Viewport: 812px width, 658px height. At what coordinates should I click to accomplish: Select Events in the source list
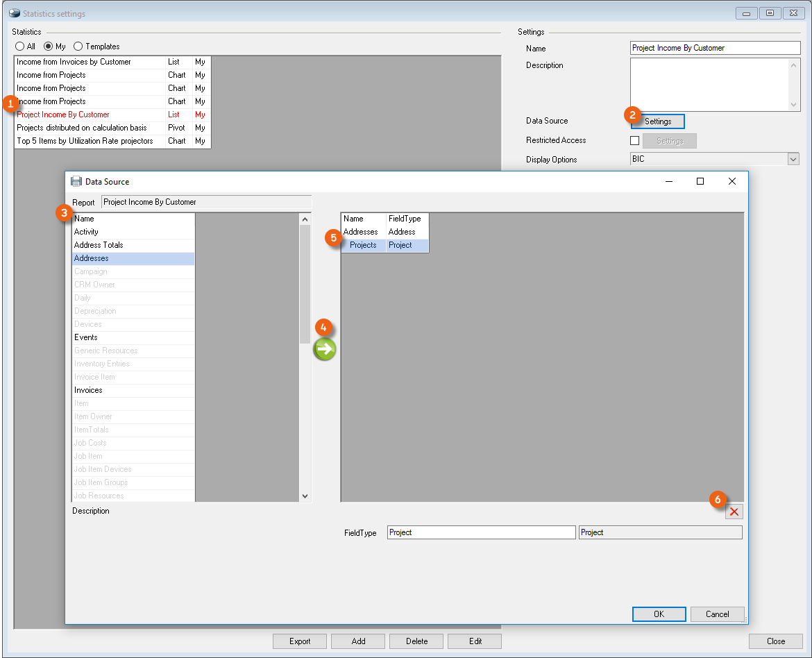pos(86,337)
